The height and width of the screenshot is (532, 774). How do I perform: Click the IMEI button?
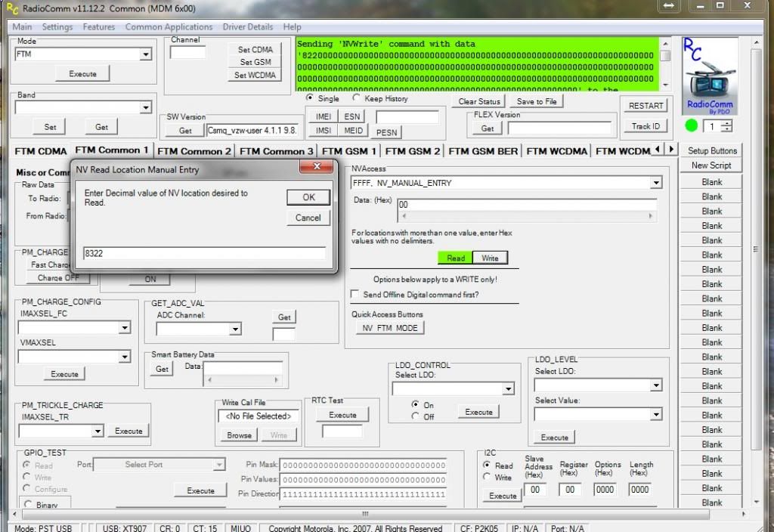pyautogui.click(x=324, y=116)
